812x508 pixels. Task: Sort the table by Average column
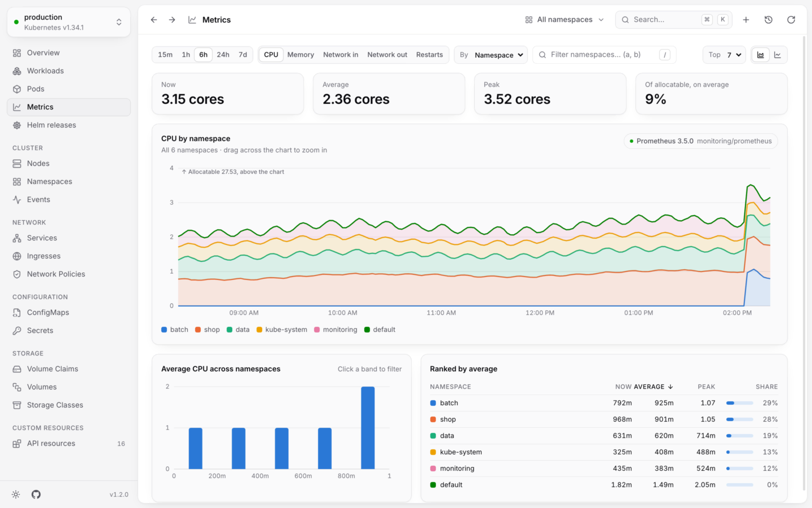tap(654, 387)
